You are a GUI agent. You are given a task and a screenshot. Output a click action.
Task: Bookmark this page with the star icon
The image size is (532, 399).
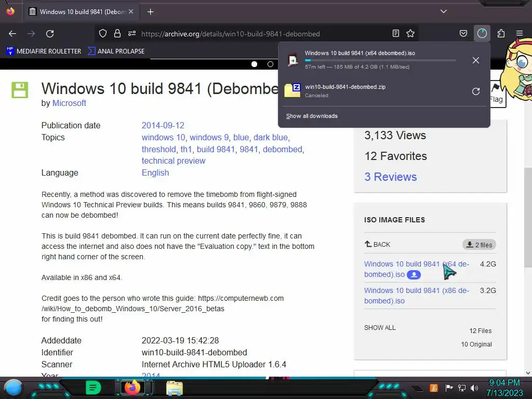coord(410,33)
